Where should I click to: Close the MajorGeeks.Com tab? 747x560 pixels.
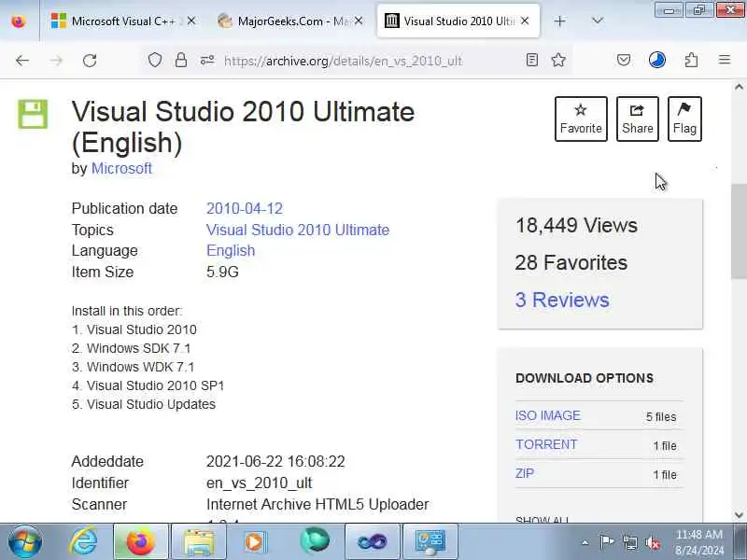tap(359, 21)
